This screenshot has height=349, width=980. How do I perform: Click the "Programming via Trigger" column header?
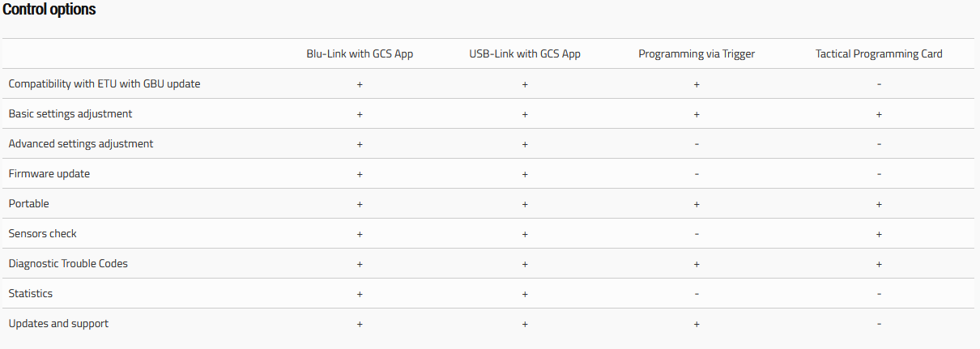coord(697,54)
